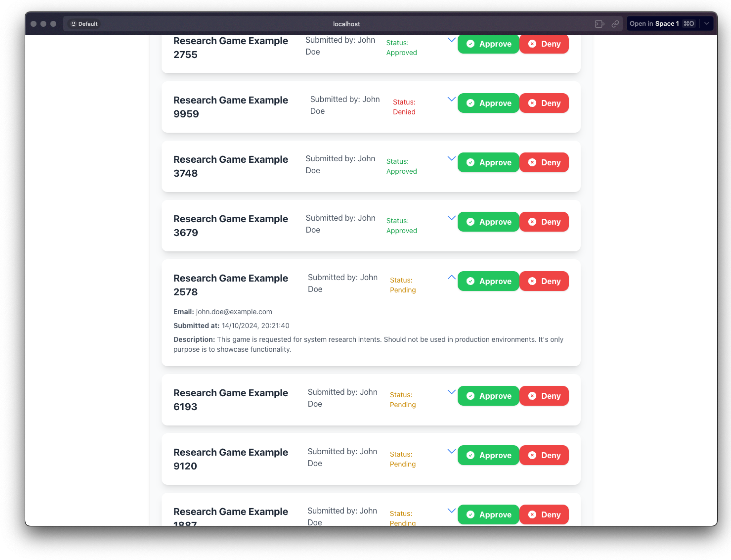The width and height of the screenshot is (731, 560).
Task: Deny Research Game Example 3679
Action: click(x=544, y=222)
